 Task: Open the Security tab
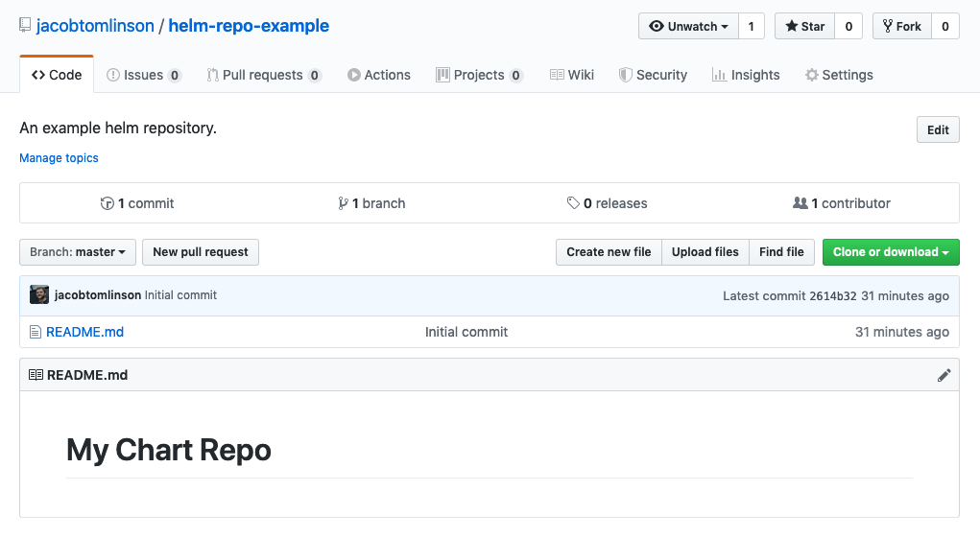pos(653,75)
